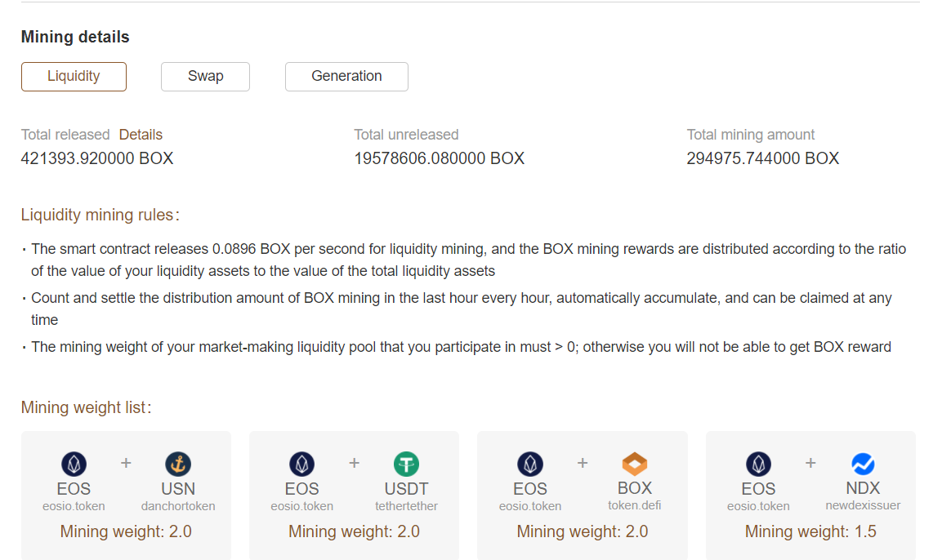The height and width of the screenshot is (560, 951).
Task: Click the green USDT Tether icon
Action: 406,464
